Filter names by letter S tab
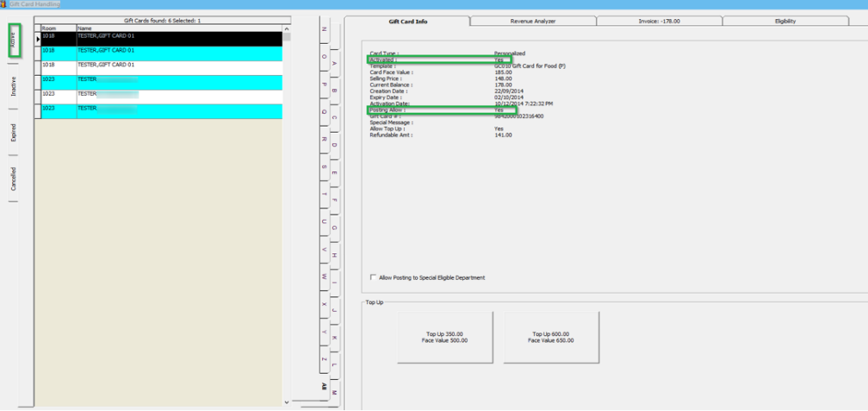 pos(324,166)
